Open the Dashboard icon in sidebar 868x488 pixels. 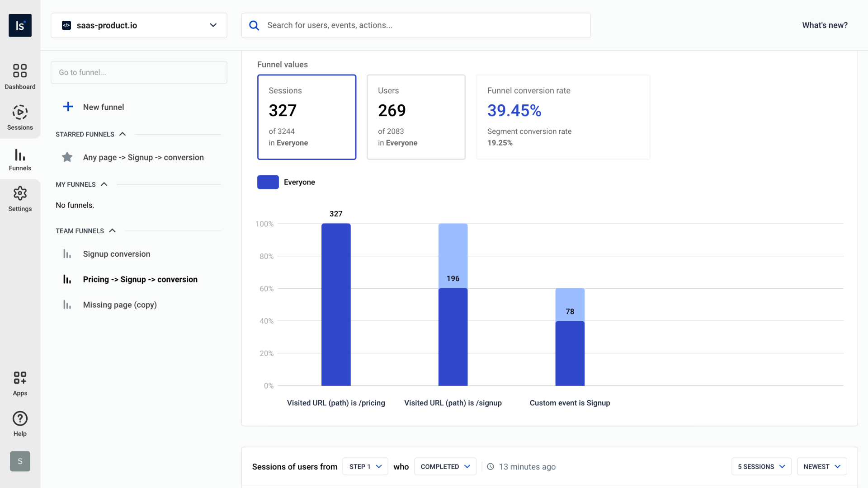(20, 76)
